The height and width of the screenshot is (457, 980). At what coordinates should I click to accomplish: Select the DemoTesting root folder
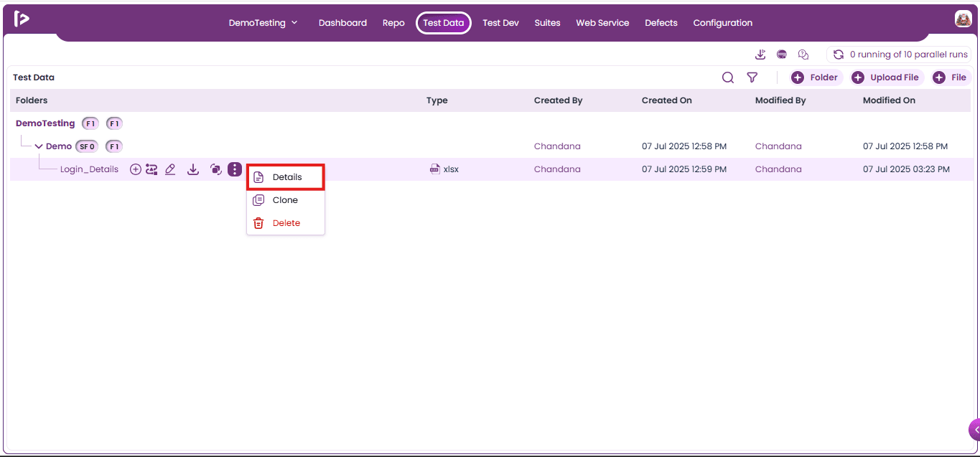(x=45, y=123)
